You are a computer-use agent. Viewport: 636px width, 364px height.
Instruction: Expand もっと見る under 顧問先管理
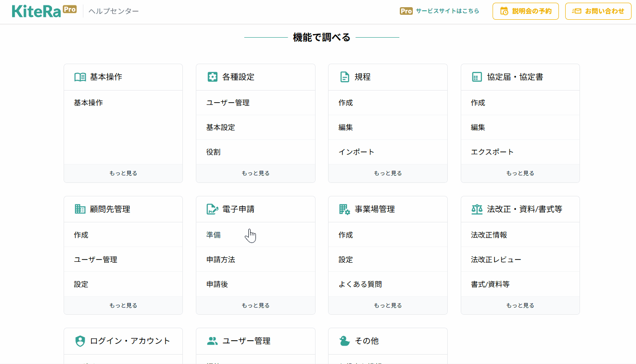(x=123, y=305)
